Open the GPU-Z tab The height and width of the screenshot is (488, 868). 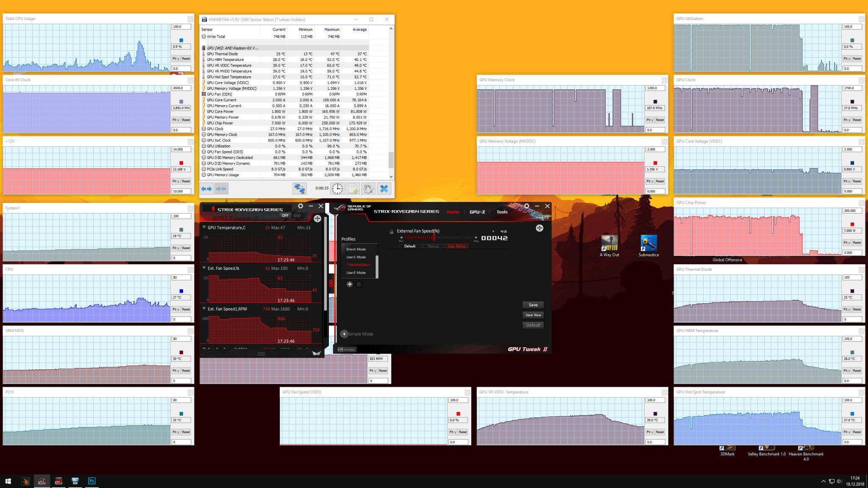[477, 212]
